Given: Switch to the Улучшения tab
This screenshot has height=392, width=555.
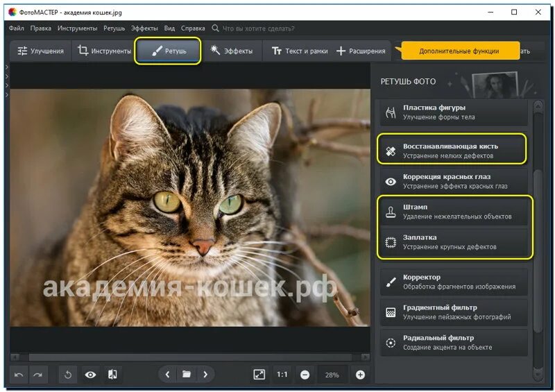Looking at the screenshot, I should [x=40, y=51].
